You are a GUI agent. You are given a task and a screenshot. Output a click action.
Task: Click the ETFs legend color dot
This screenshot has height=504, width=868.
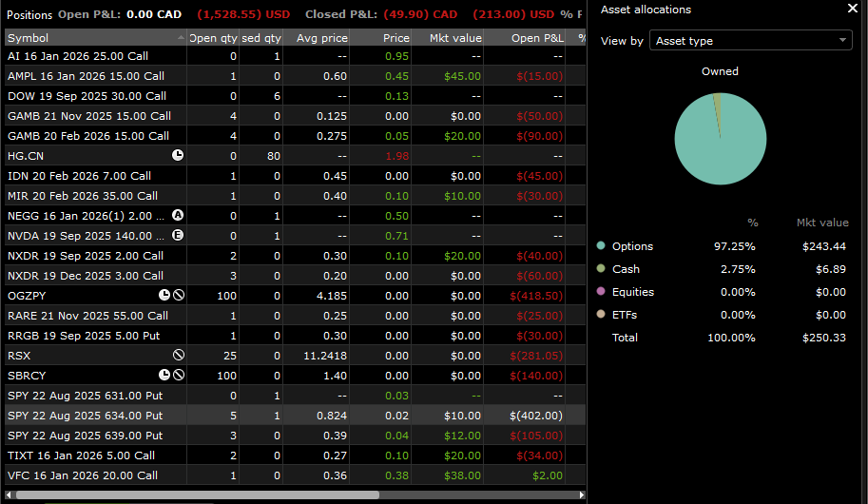point(601,314)
